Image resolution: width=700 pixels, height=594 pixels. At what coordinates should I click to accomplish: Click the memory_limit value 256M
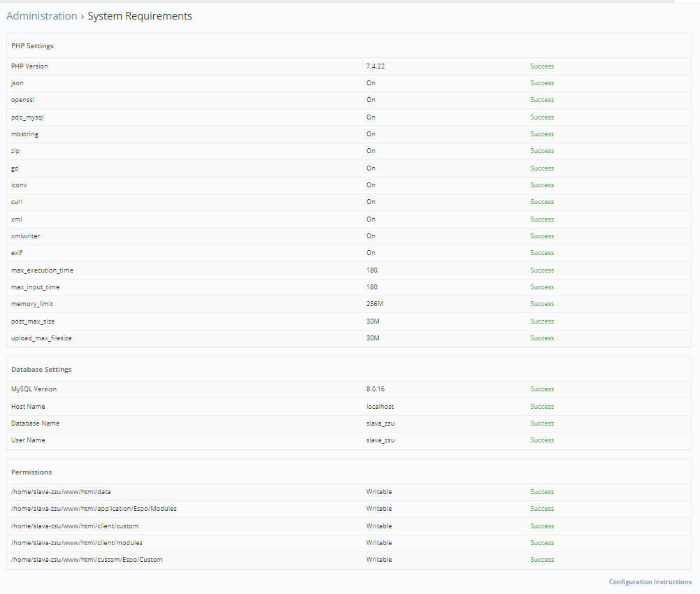[x=375, y=304]
